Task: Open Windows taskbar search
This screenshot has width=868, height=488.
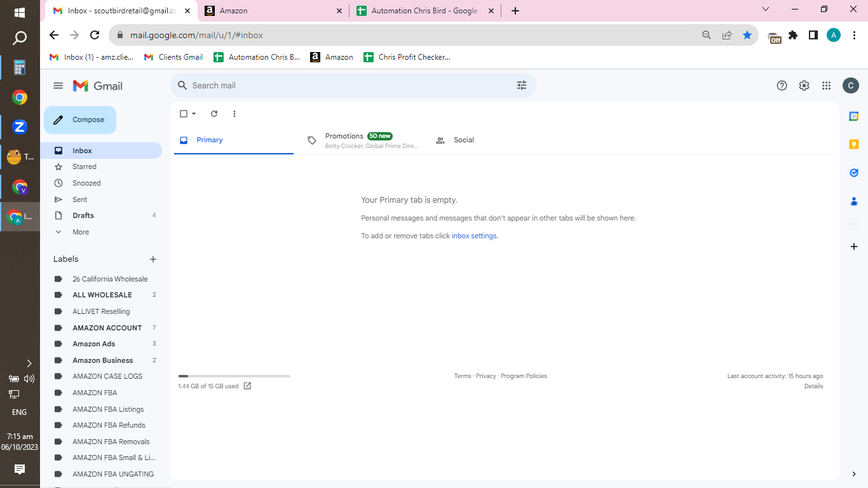Action: tap(20, 39)
